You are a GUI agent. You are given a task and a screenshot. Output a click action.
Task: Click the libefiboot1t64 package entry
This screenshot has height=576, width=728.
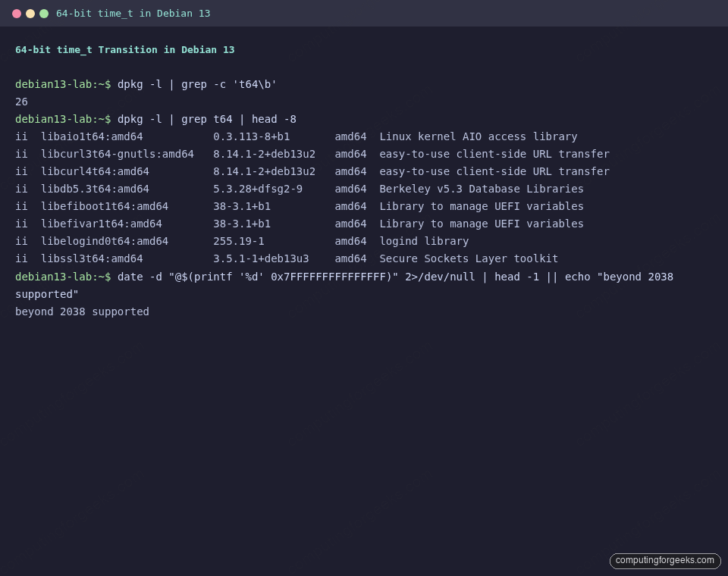point(102,206)
